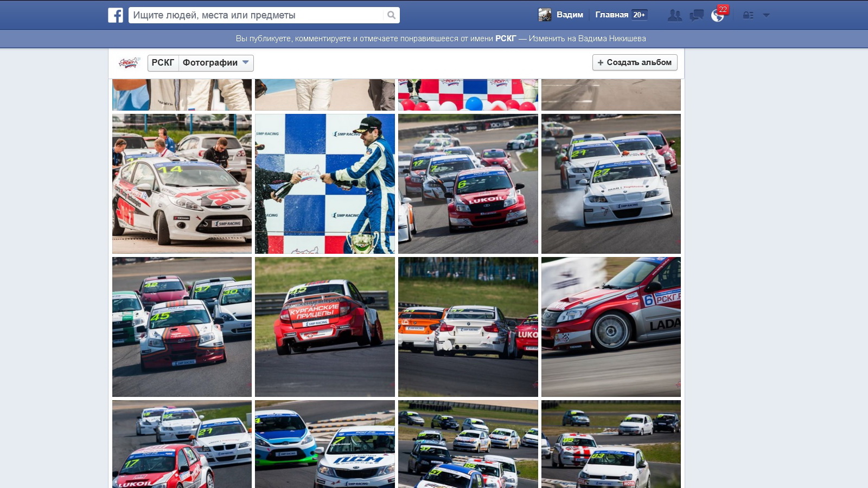The height and width of the screenshot is (488, 868).
Task: Open Главная home link
Action: (x=611, y=15)
